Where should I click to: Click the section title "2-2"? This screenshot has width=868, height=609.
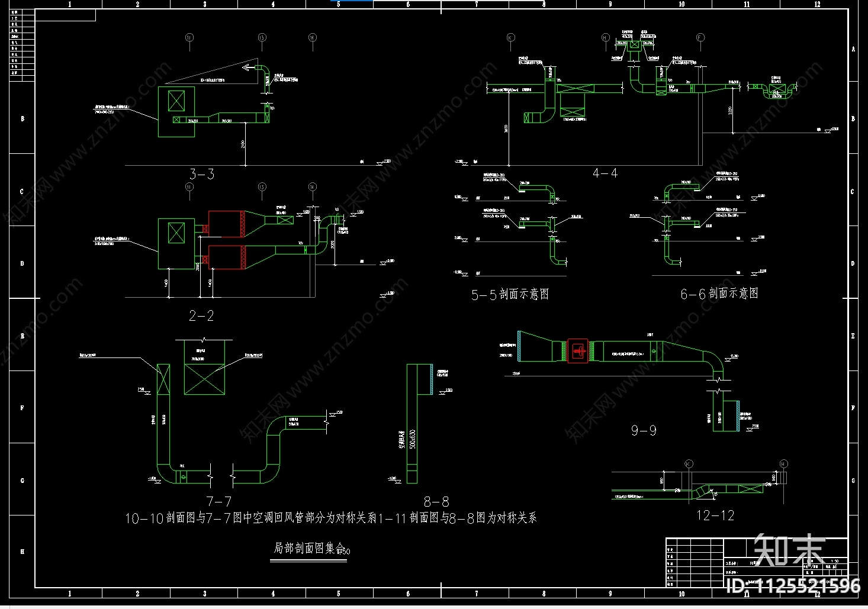pyautogui.click(x=201, y=316)
